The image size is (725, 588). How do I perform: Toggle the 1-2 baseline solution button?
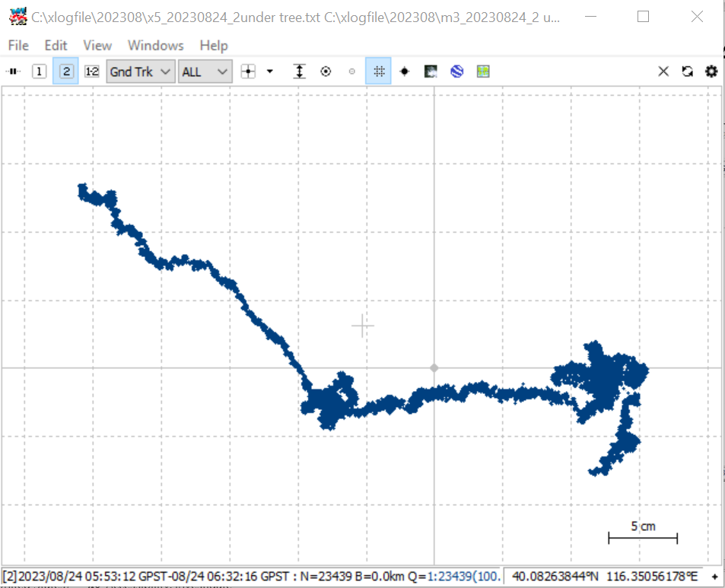click(x=92, y=72)
